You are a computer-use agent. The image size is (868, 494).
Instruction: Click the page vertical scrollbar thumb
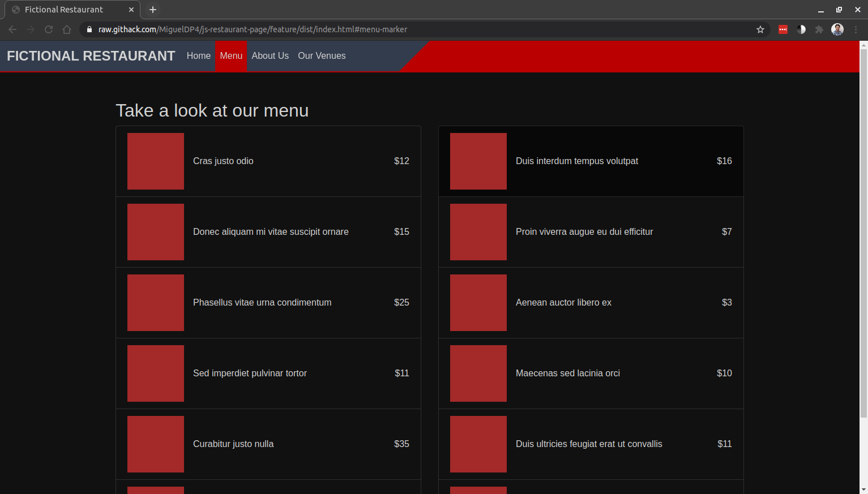click(x=863, y=233)
